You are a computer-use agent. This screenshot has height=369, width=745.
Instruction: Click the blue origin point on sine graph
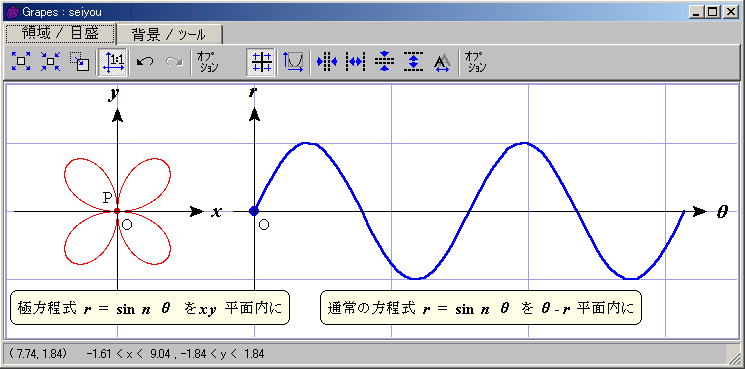[x=254, y=211]
